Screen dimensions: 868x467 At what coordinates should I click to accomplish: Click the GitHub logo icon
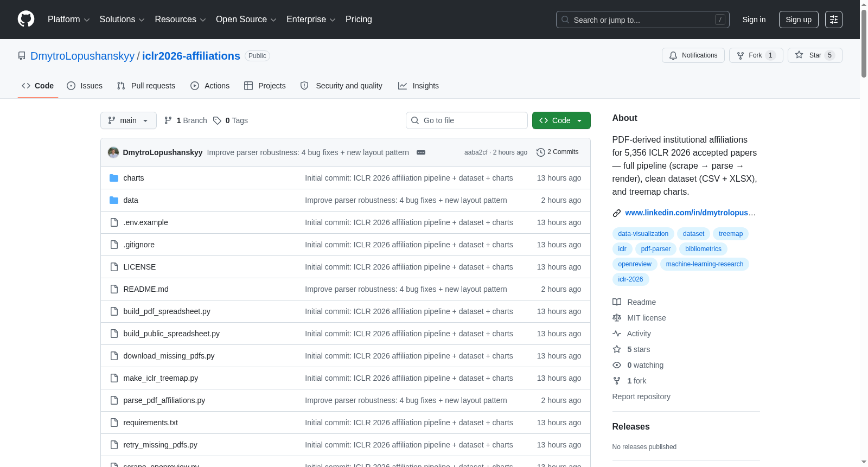tap(26, 19)
